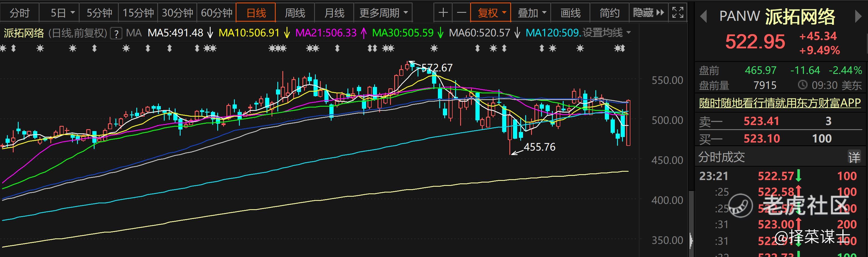
Task: Click the 画线 drawing tool button
Action: [x=571, y=13]
